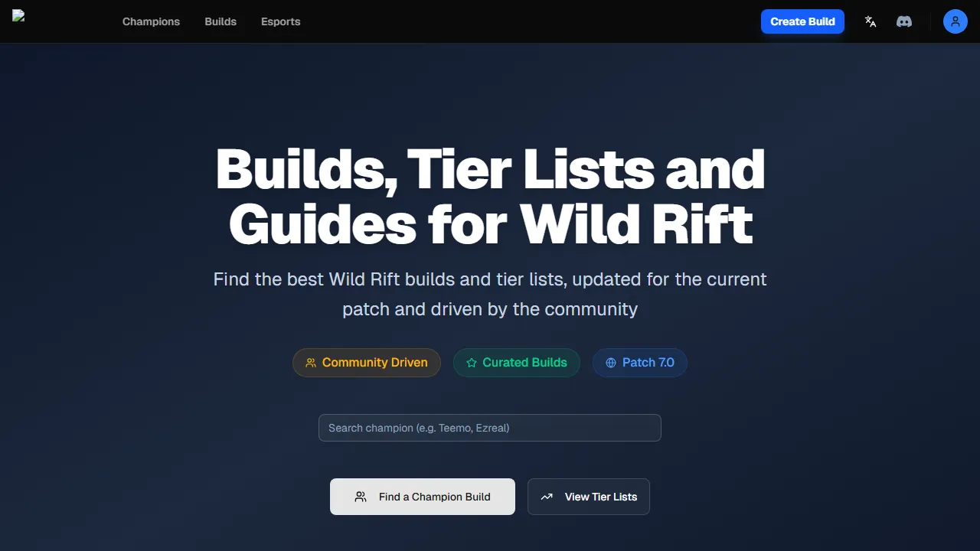Click the trending arrow icon on View Tier Lists
The height and width of the screenshot is (551, 980).
pyautogui.click(x=547, y=497)
